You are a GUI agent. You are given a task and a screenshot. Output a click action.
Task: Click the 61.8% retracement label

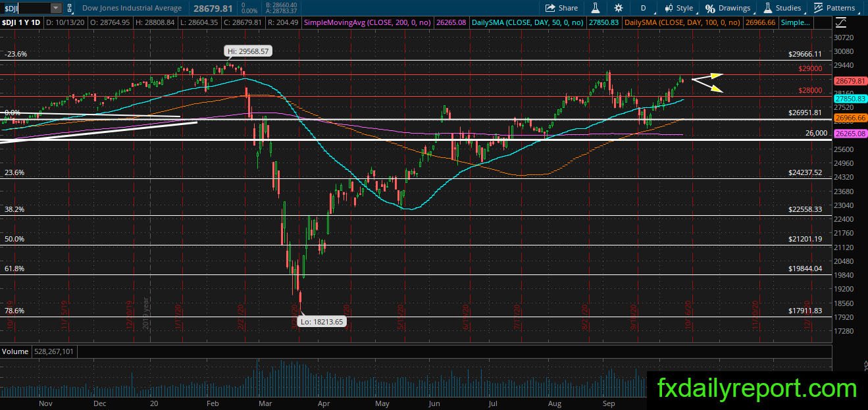(14, 269)
